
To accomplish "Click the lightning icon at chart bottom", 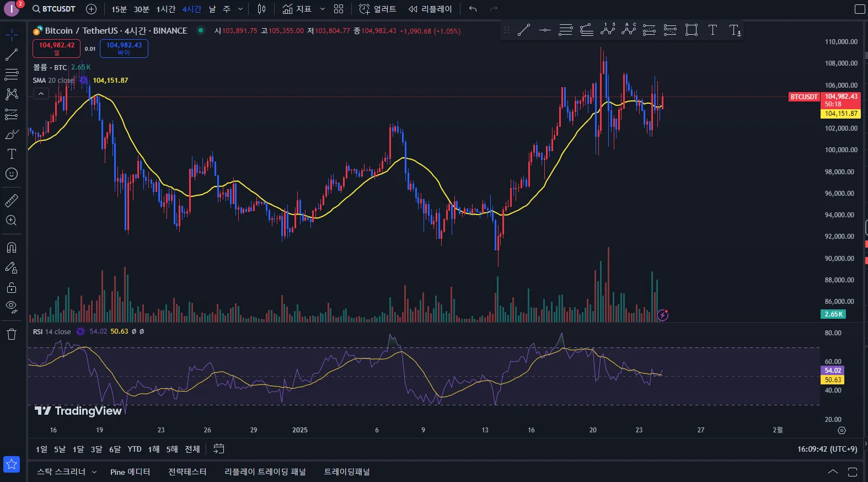I will [x=663, y=315].
